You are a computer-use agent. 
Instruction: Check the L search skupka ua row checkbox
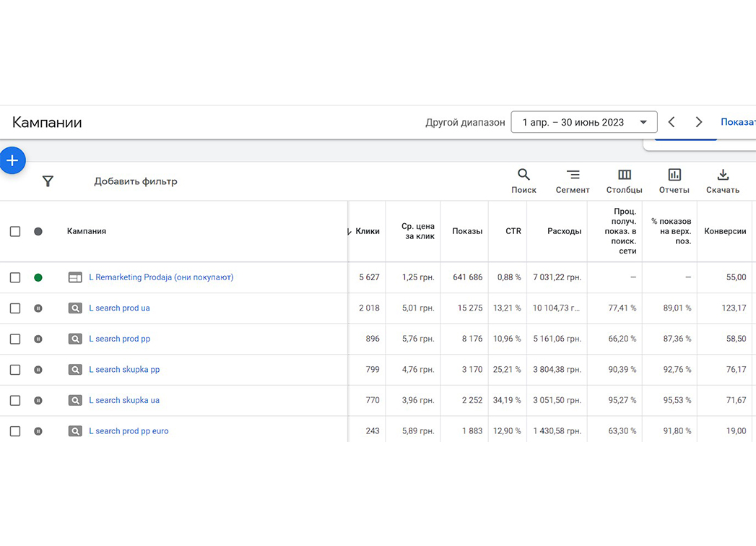point(15,400)
